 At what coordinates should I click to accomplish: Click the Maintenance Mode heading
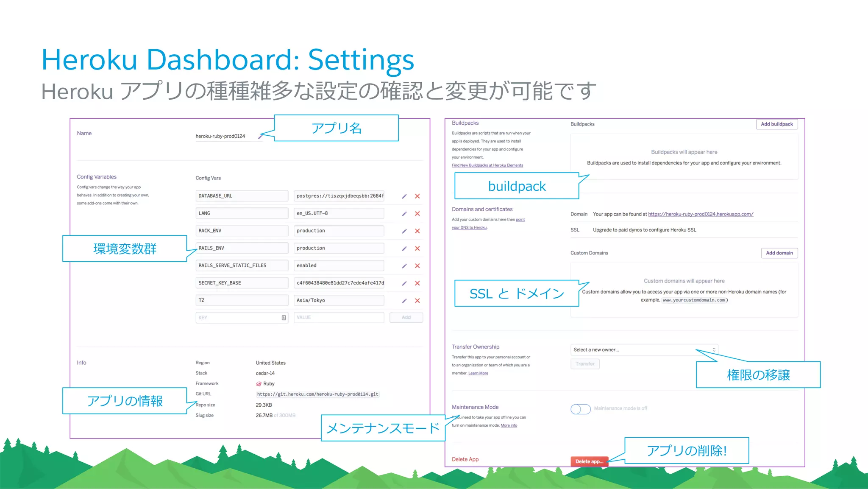[x=475, y=407]
